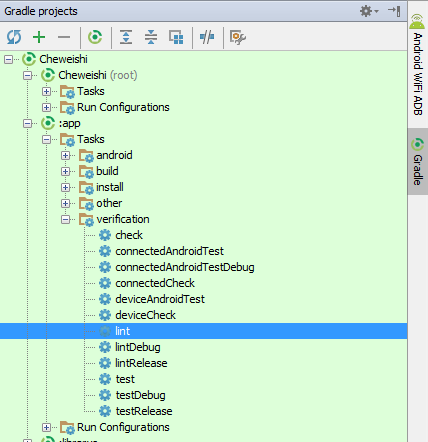Select connectedAndroidTest task
This screenshot has width=428, height=442.
click(x=170, y=251)
